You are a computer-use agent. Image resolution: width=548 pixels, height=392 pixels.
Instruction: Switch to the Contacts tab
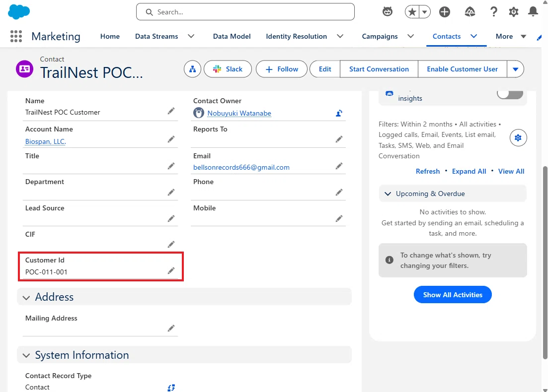point(447,36)
